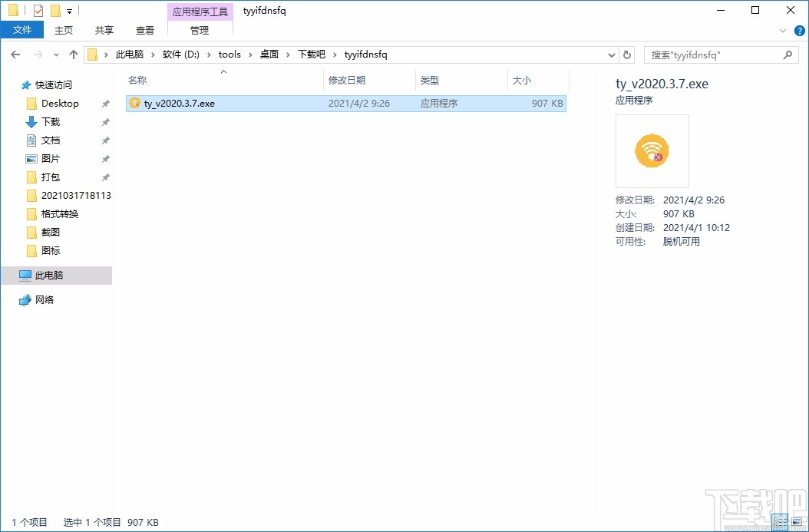The height and width of the screenshot is (532, 809).
Task: Navigate back using the back arrow
Action: tap(15, 55)
